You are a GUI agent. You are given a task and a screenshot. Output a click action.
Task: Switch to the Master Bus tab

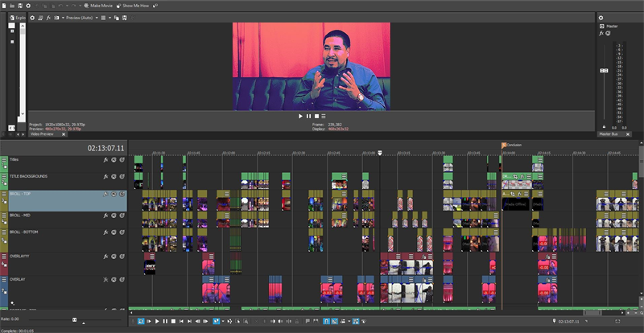coord(609,134)
